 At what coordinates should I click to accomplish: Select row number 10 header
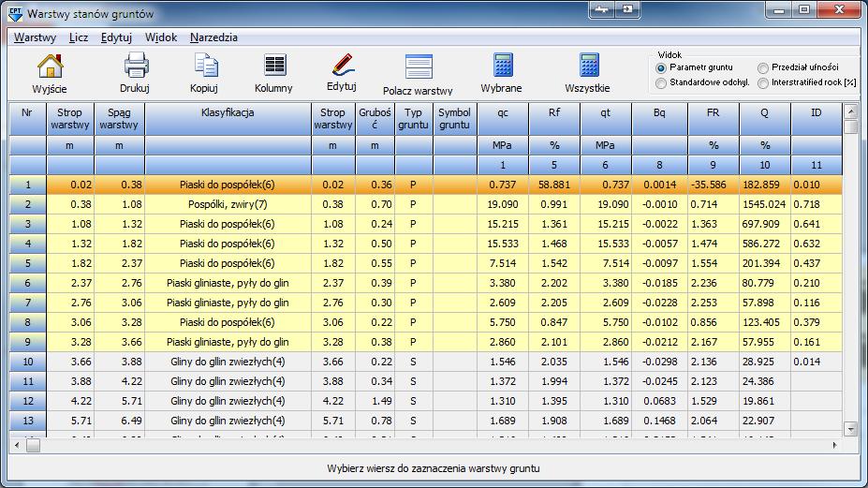point(28,362)
